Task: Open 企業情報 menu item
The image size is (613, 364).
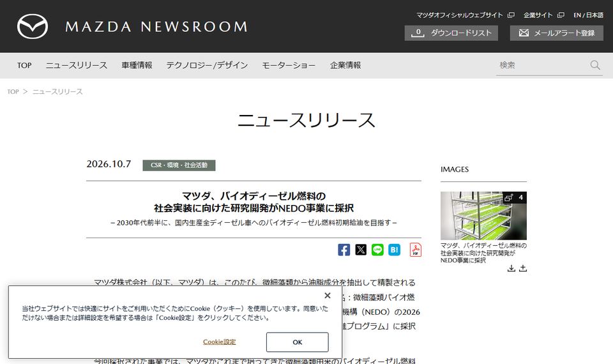Action: [x=345, y=65]
